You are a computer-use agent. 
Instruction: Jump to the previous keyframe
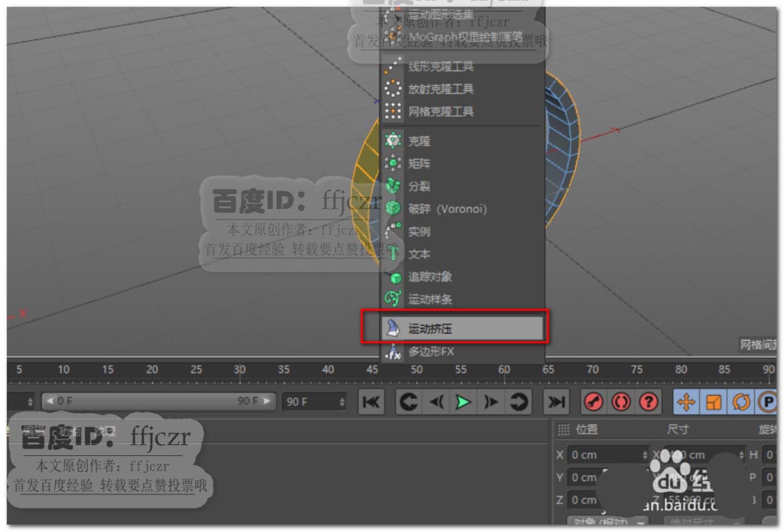[408, 402]
